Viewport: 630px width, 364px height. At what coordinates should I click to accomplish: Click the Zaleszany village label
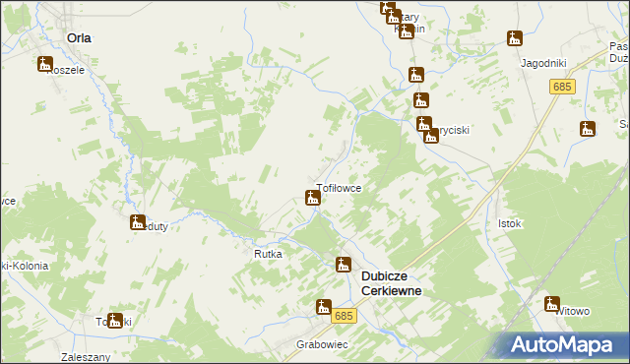click(x=86, y=357)
